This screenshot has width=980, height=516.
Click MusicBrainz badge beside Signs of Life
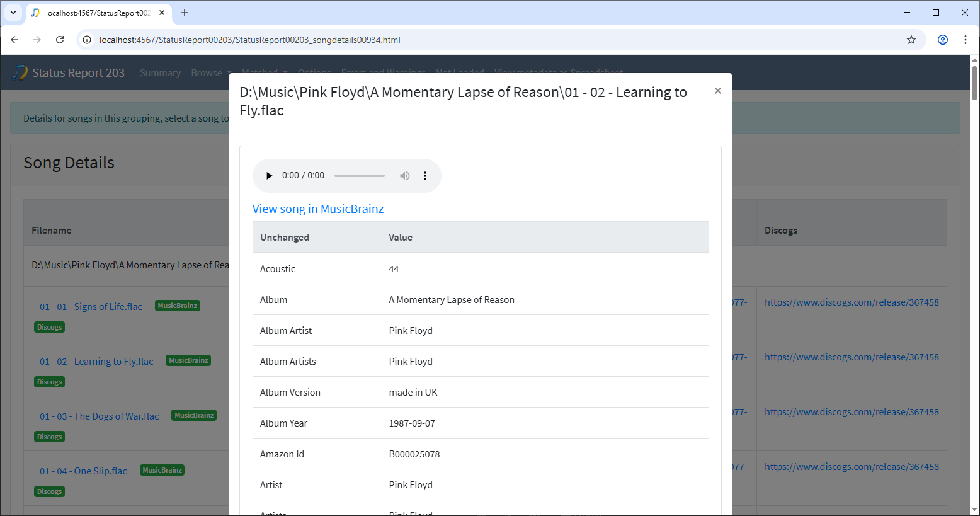click(x=178, y=306)
